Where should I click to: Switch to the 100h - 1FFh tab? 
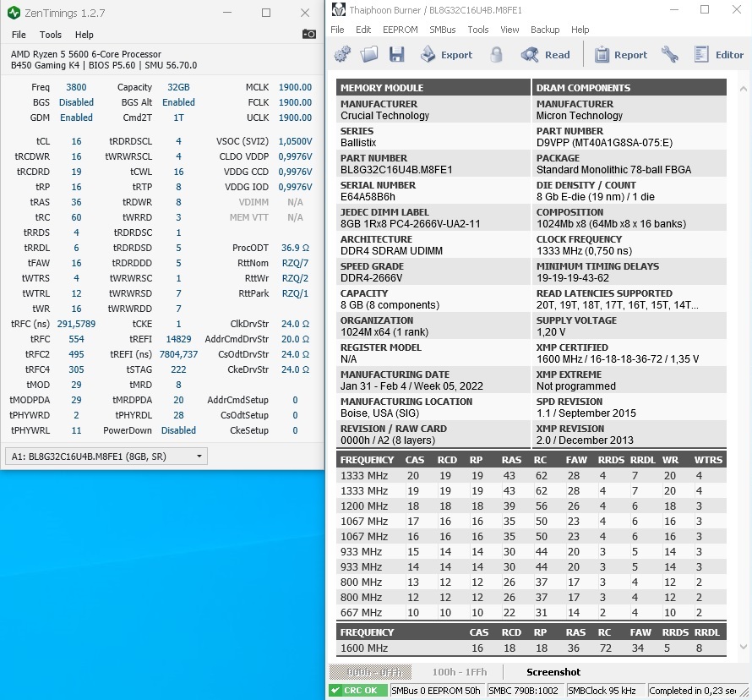(x=460, y=672)
